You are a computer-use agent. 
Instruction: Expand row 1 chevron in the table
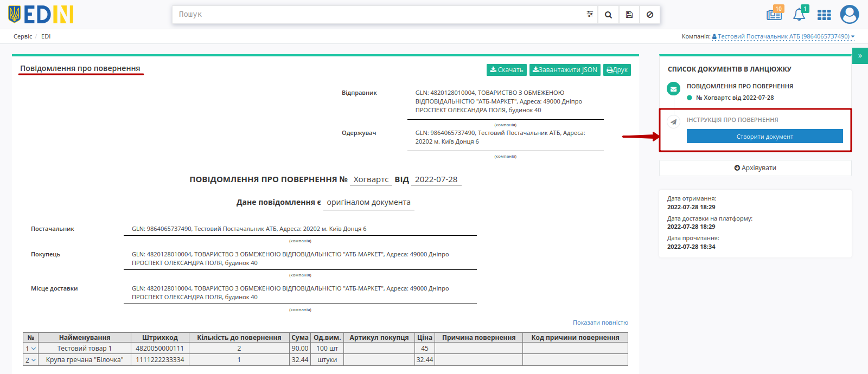click(x=34, y=349)
